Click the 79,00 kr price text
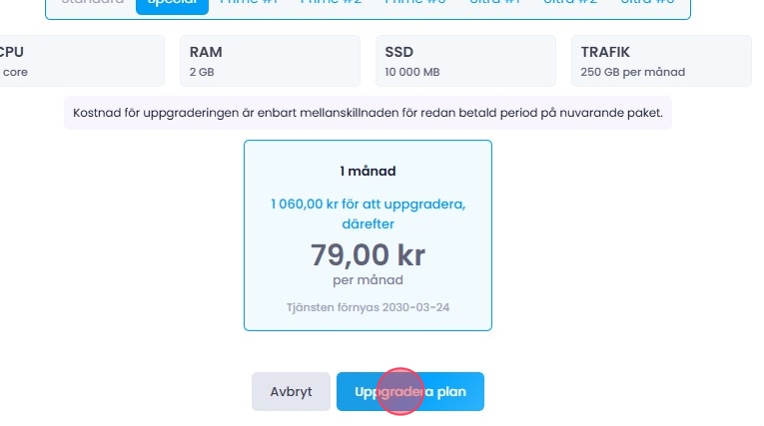764x426 pixels. (x=368, y=254)
